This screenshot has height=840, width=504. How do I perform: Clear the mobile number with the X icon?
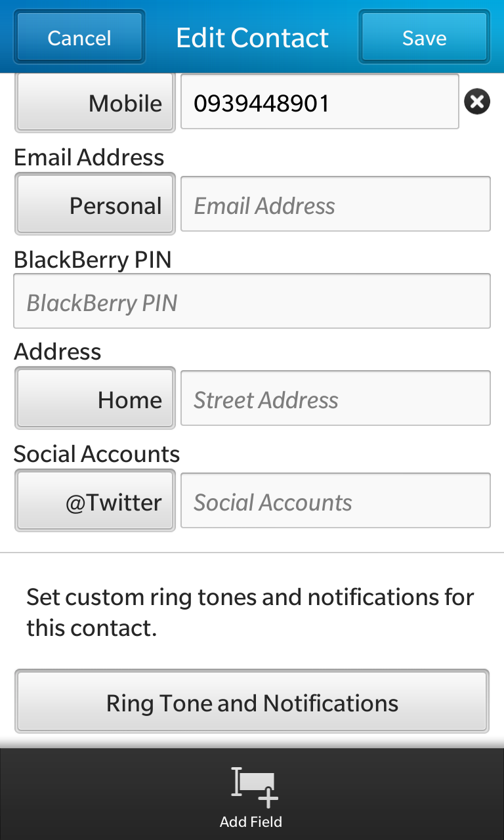(477, 102)
